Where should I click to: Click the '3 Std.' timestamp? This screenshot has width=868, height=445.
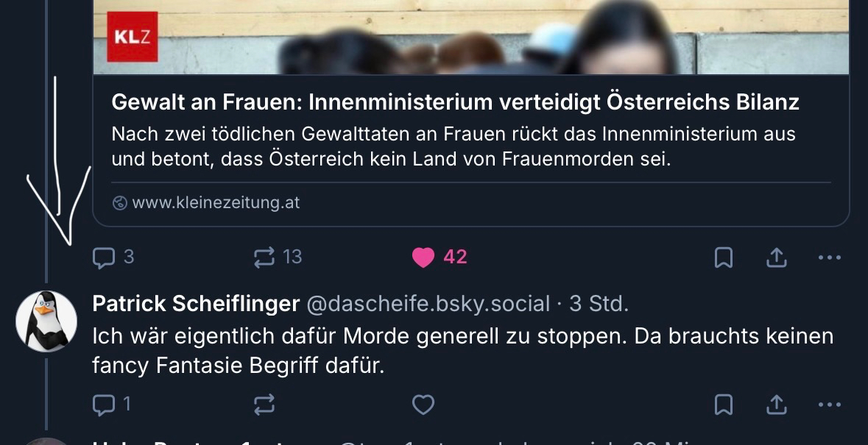pyautogui.click(x=599, y=304)
